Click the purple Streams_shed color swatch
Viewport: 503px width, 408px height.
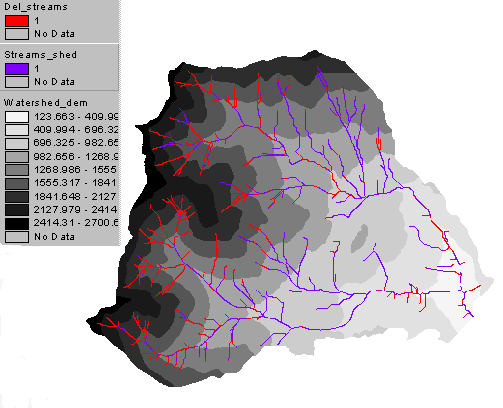[17, 69]
